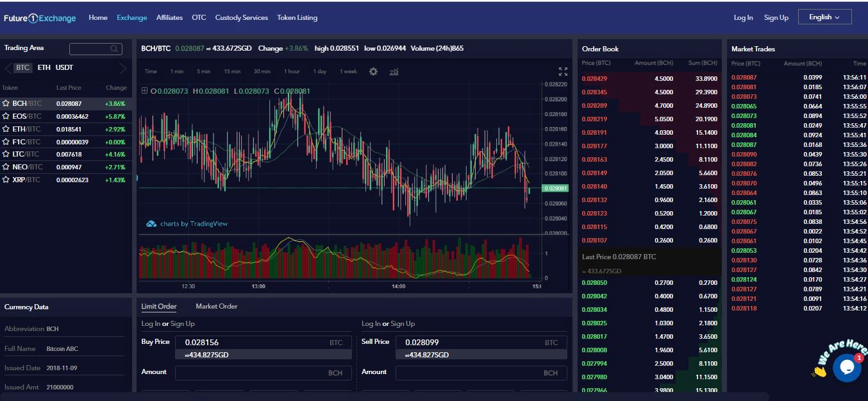The height and width of the screenshot is (401, 868).
Task: Select buy order at 0.027994
Action: (649, 363)
